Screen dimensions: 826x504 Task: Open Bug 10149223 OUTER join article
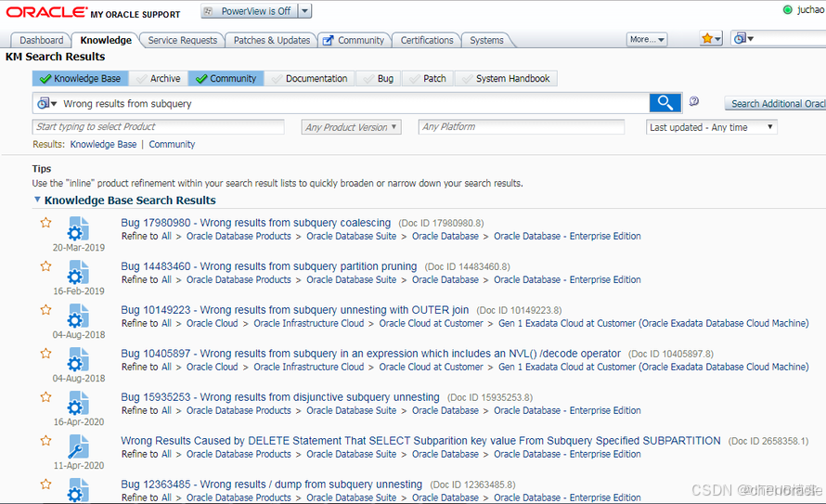click(294, 310)
